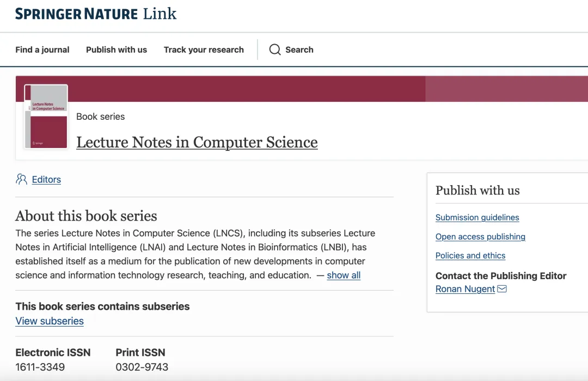This screenshot has width=588, height=381.
Task: Click the Print ISSN number 0302-9743
Action: pyautogui.click(x=142, y=367)
